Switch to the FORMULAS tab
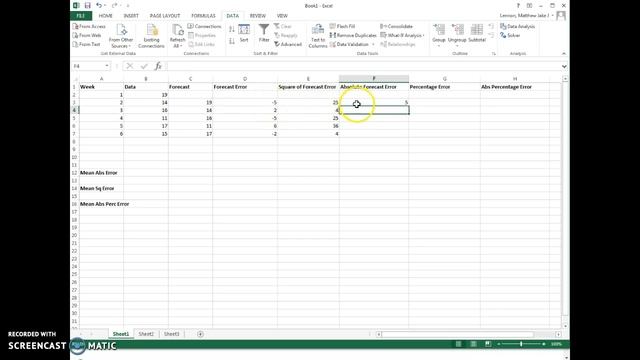The width and height of the screenshot is (640, 360). tap(203, 16)
